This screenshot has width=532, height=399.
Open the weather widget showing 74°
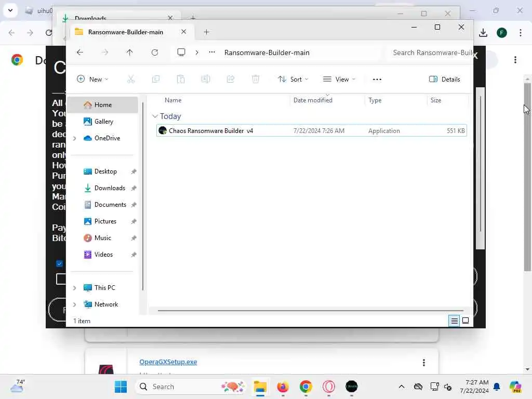tap(18, 386)
